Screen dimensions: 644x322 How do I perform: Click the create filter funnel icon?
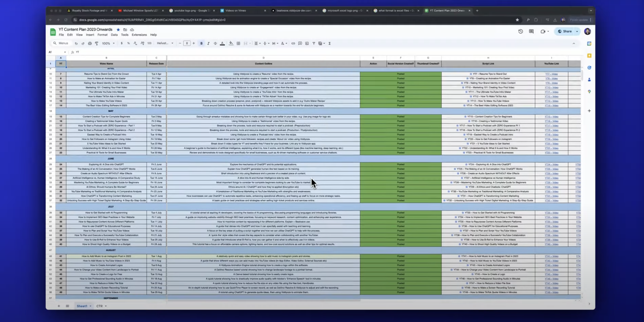coord(314,44)
